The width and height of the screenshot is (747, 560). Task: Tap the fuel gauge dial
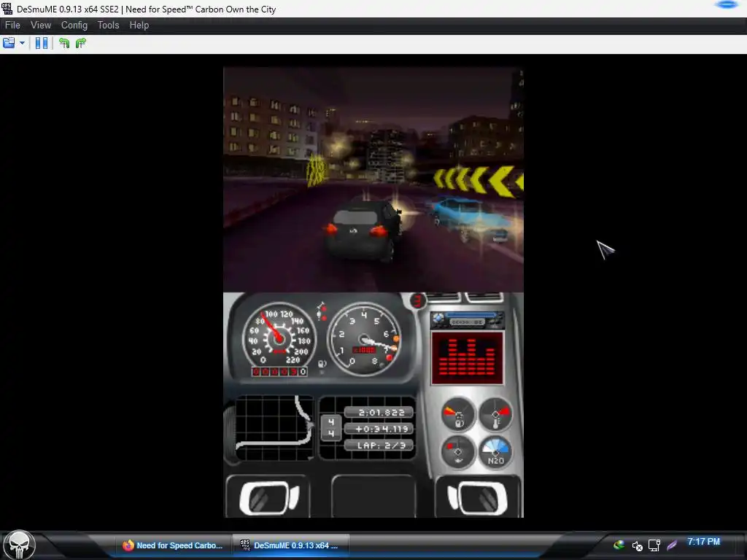(x=458, y=414)
